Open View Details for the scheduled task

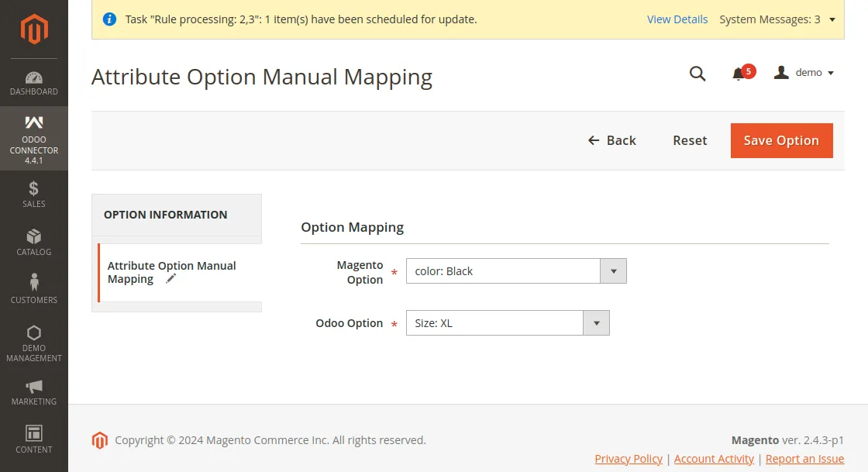[x=677, y=19]
